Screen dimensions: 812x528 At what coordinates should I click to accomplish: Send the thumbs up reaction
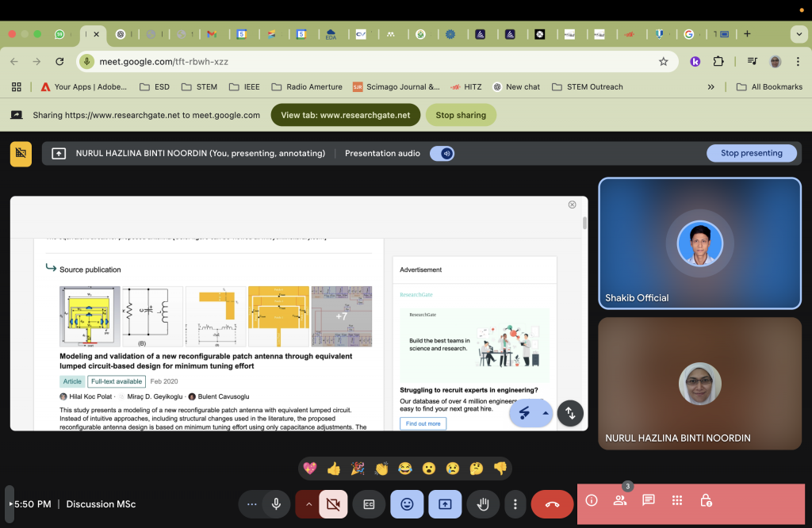pos(334,469)
